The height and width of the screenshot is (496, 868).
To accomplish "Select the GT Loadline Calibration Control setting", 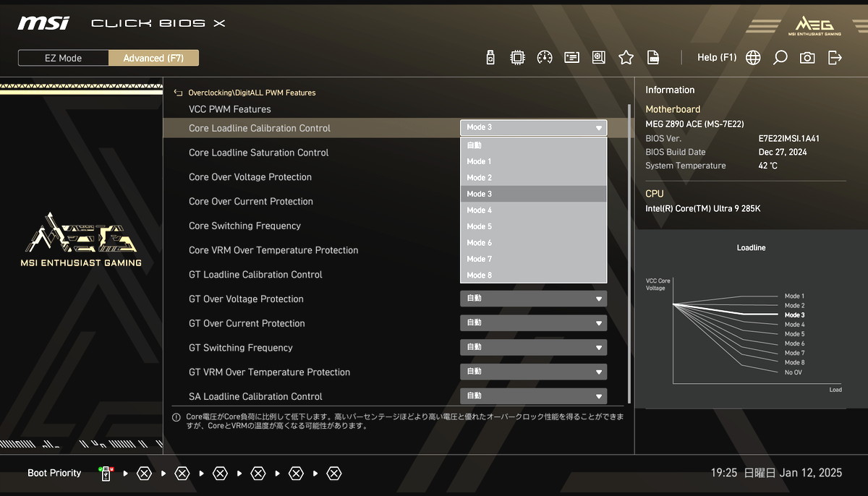I will (x=255, y=275).
